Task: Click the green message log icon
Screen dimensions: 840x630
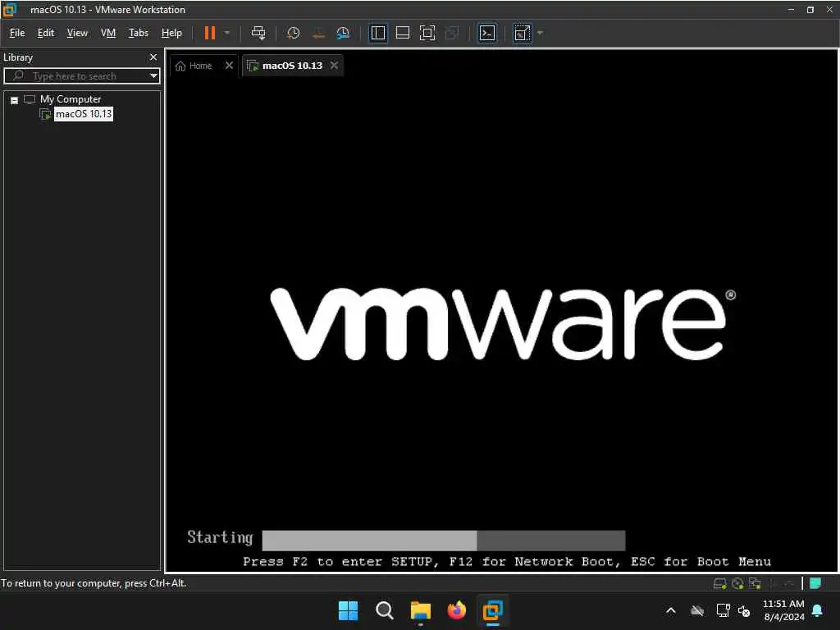Action: [x=815, y=583]
